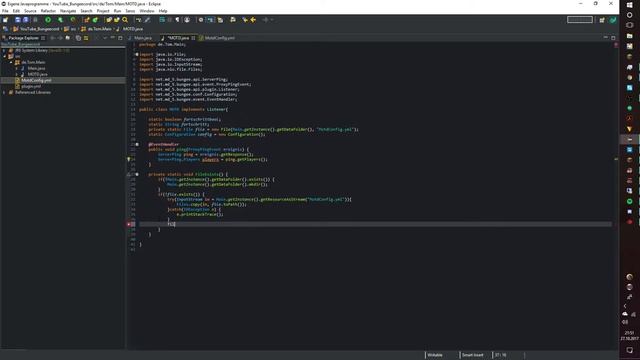Collapse the ping method fold marker

pos(137,144)
